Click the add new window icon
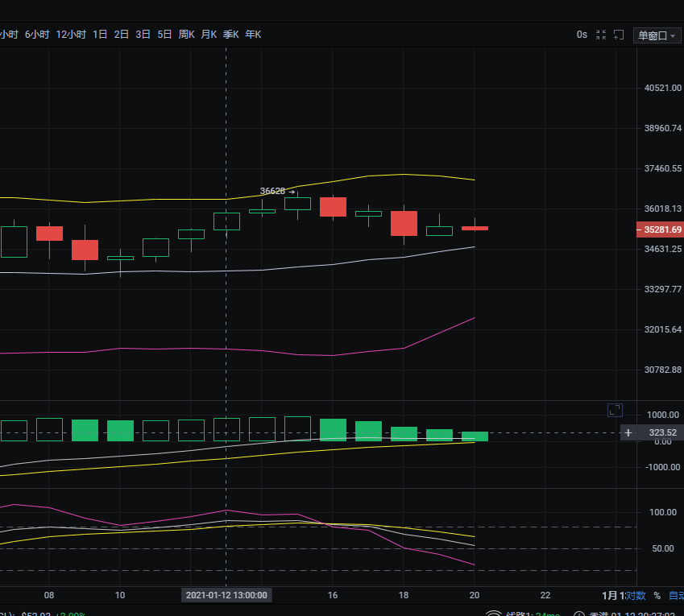This screenshot has height=616, width=684. pos(619,35)
